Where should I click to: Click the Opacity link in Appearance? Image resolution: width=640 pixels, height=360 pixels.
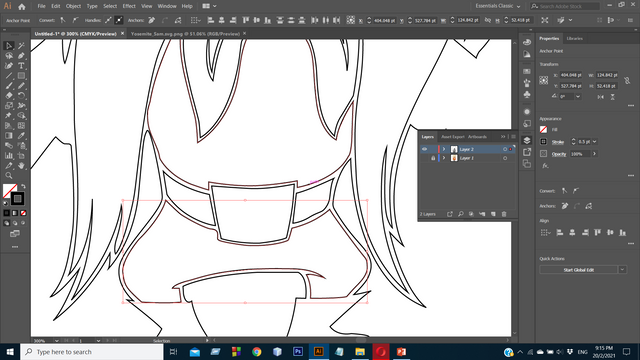tap(559, 154)
